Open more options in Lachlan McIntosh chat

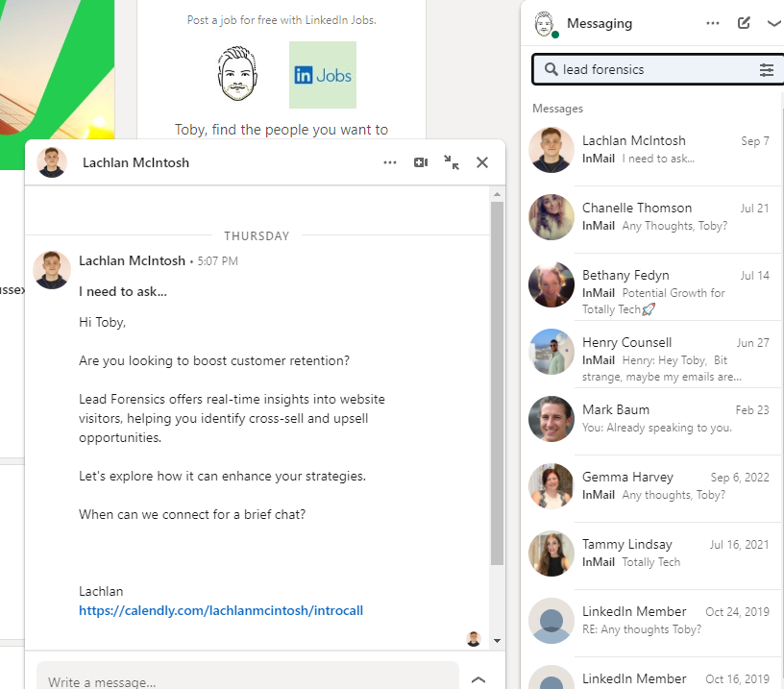[x=390, y=162]
